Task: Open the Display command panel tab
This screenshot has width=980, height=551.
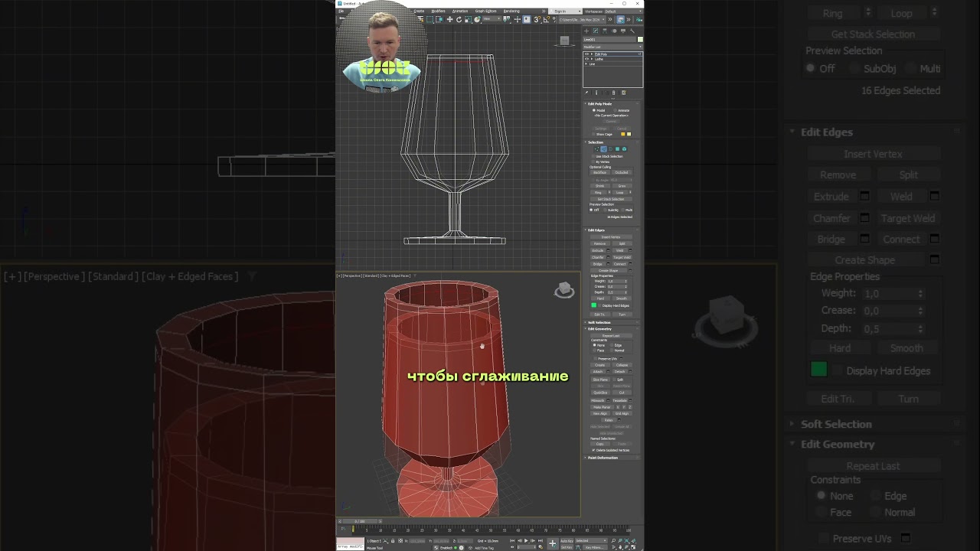Action: (x=623, y=31)
